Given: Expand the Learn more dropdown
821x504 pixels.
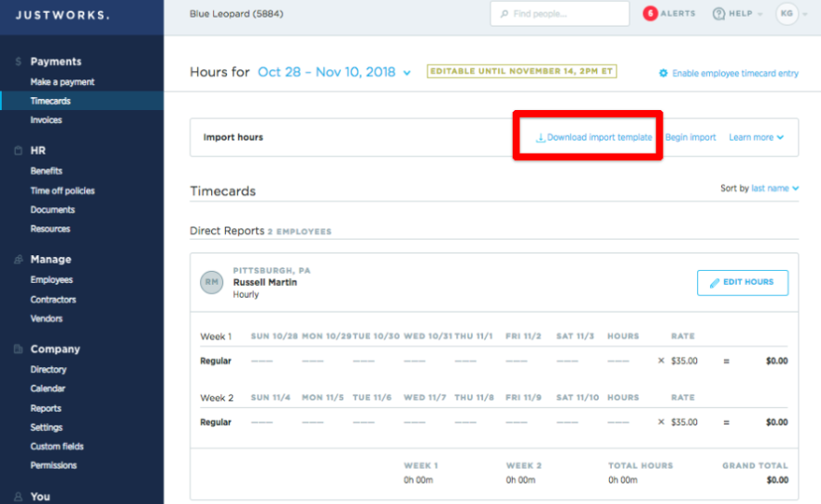Looking at the screenshot, I should 756,138.
